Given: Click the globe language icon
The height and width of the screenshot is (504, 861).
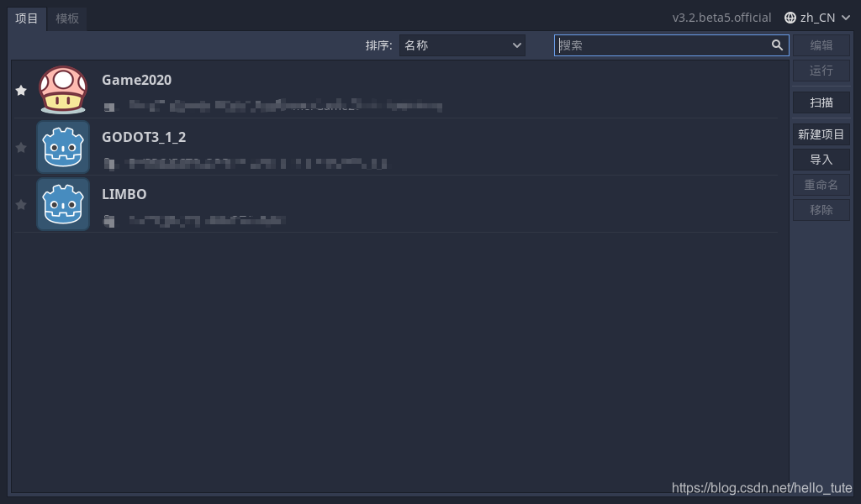Looking at the screenshot, I should (790, 18).
